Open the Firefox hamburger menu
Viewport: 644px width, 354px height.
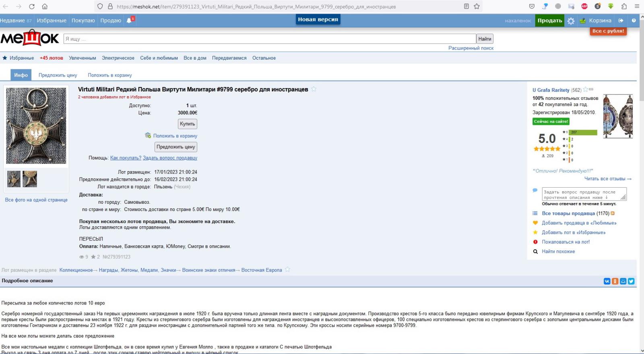[x=637, y=6]
